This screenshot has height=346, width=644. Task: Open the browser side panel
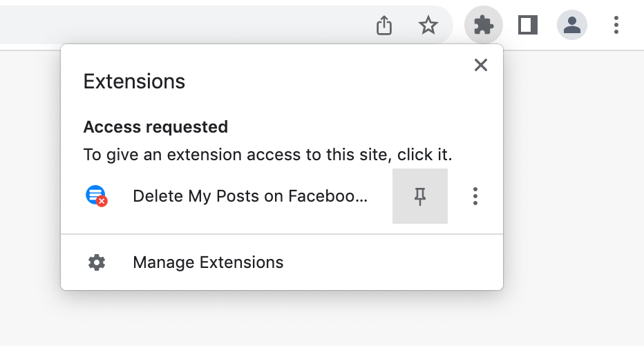point(528,25)
